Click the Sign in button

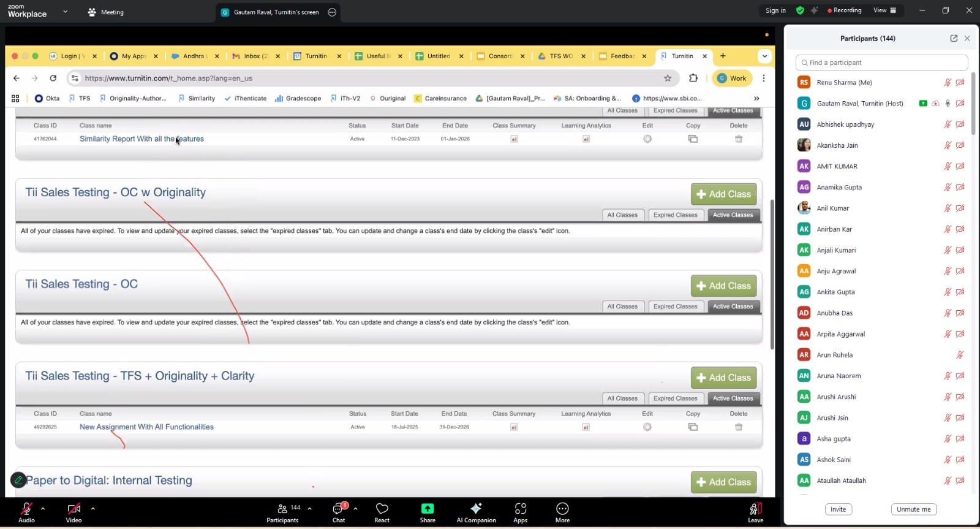[x=775, y=10]
